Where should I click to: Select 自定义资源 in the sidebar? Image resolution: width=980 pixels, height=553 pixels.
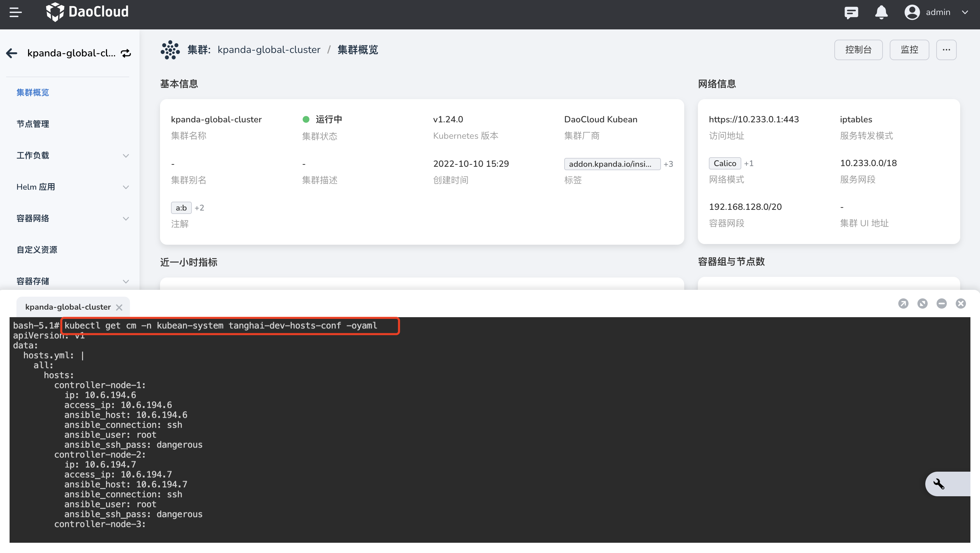click(x=37, y=250)
